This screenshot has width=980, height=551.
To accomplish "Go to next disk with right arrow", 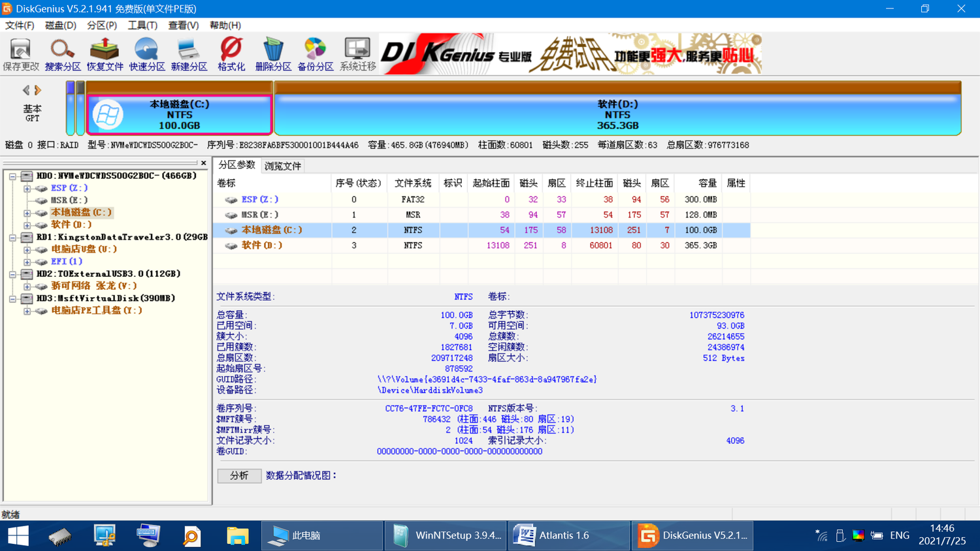I will coord(38,90).
